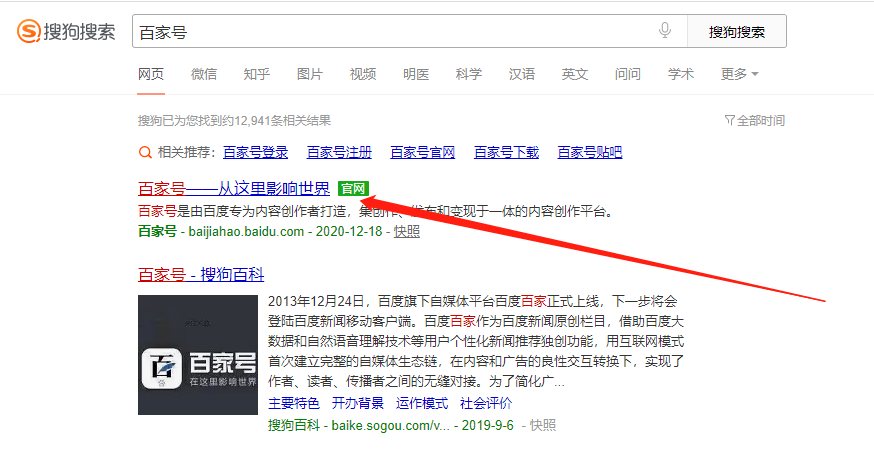
Task: Click the Sogou search logo
Action: 66,31
